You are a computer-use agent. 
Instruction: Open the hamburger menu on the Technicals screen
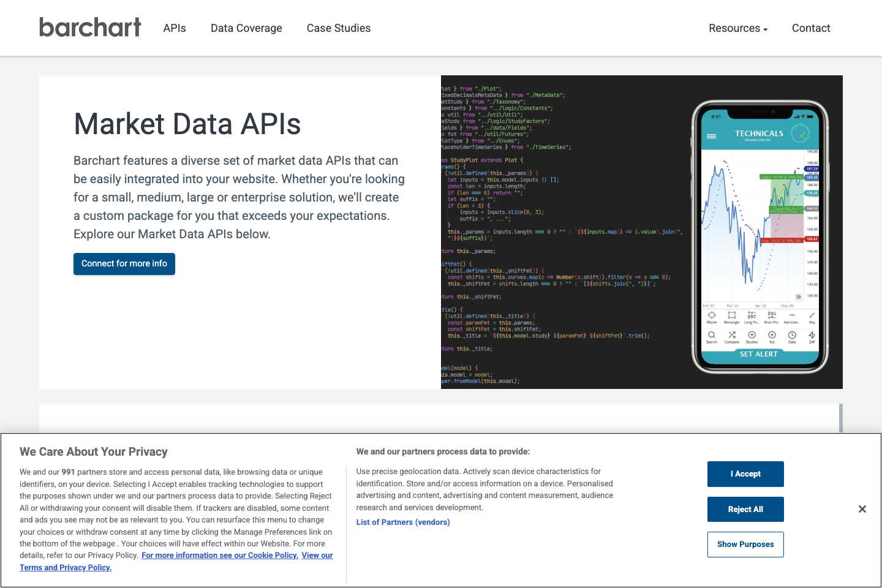(711, 135)
